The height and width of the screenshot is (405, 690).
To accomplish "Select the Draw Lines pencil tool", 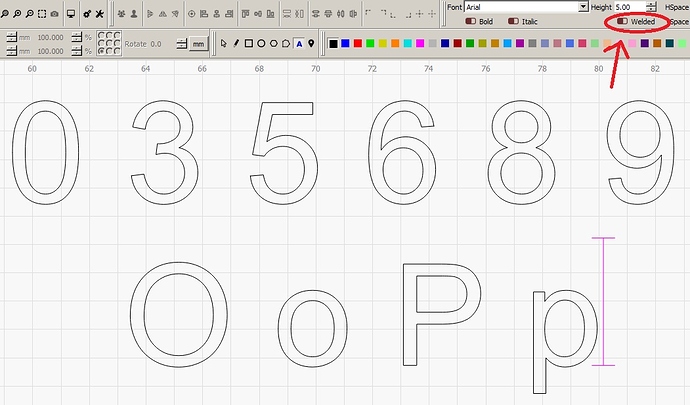I will [x=236, y=43].
